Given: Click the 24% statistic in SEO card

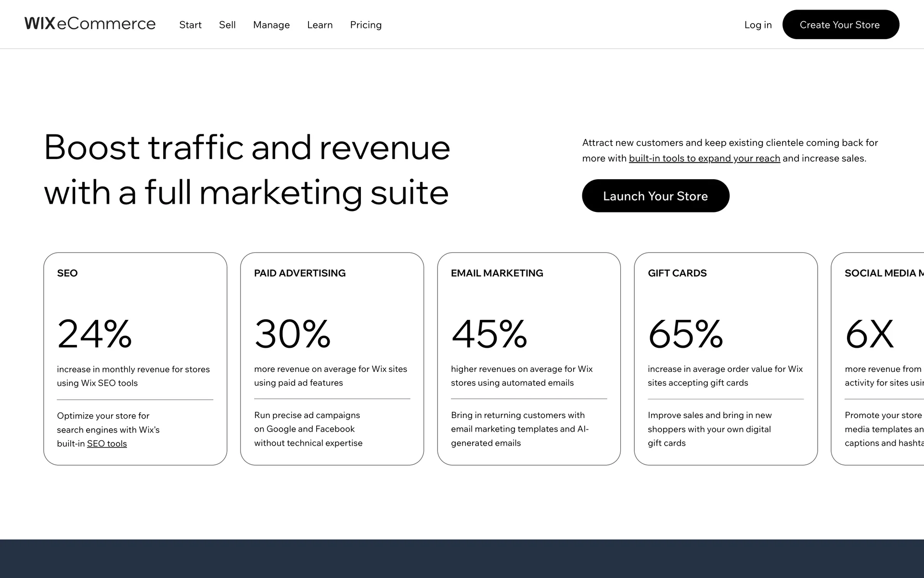Looking at the screenshot, I should pyautogui.click(x=94, y=334).
